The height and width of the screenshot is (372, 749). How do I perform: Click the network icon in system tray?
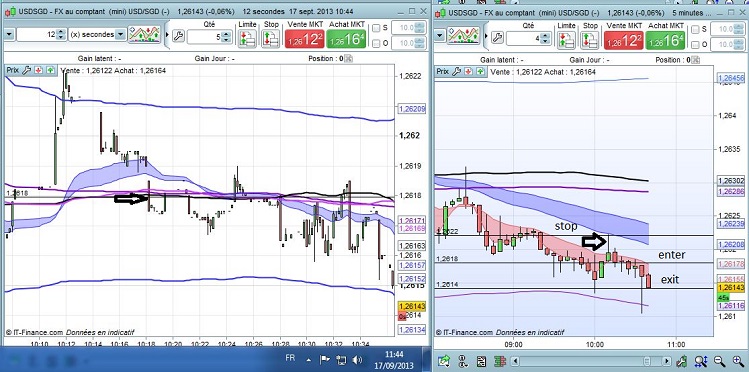341,360
